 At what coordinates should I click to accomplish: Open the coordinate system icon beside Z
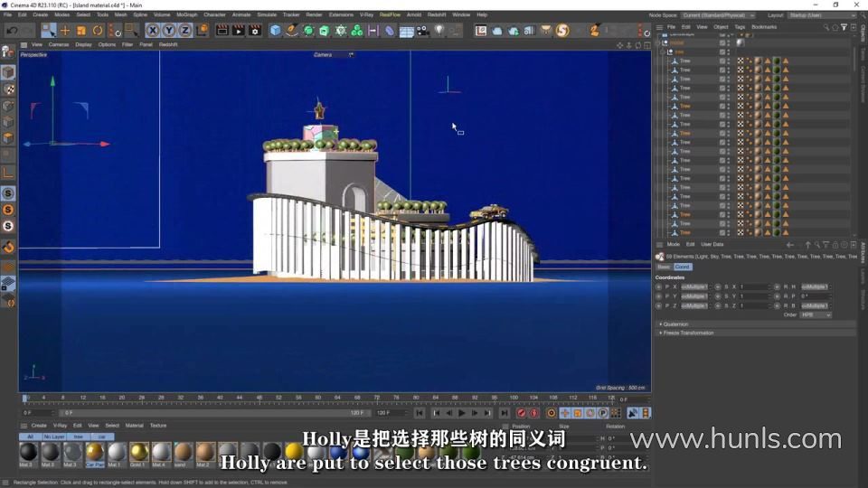click(x=203, y=31)
